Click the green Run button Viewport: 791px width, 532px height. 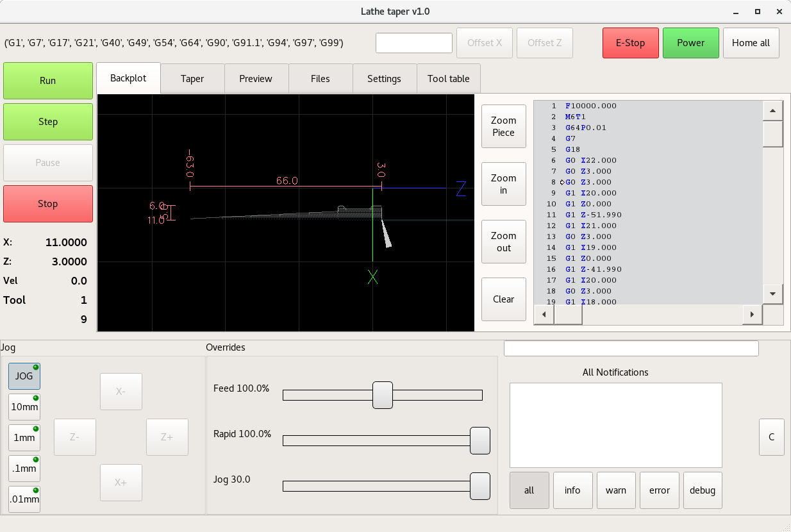[x=48, y=81]
